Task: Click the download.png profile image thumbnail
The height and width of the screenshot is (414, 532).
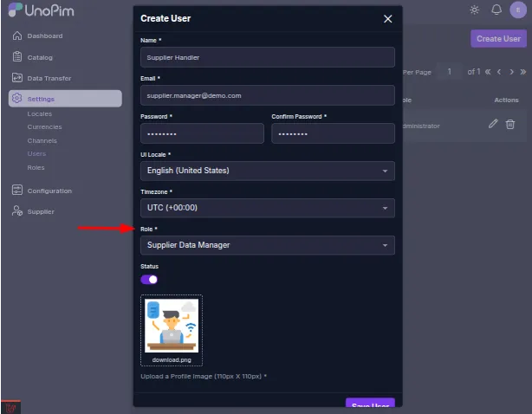Action: 172,326
